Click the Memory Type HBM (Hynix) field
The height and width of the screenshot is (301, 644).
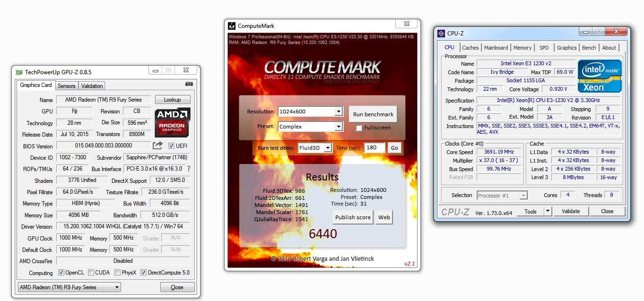pyautogui.click(x=86, y=203)
